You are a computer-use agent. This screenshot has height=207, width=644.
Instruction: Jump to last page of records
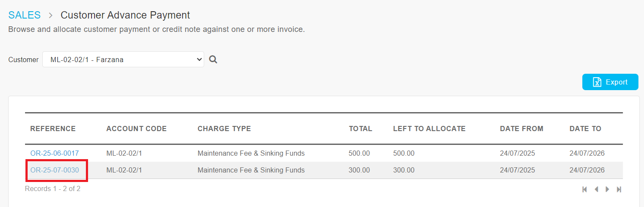[619, 189]
